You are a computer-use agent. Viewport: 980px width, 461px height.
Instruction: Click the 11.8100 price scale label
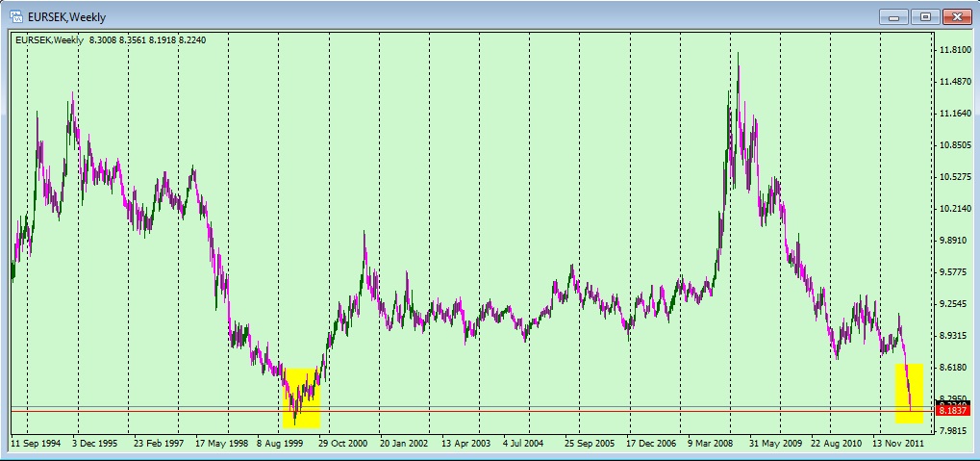click(x=955, y=49)
